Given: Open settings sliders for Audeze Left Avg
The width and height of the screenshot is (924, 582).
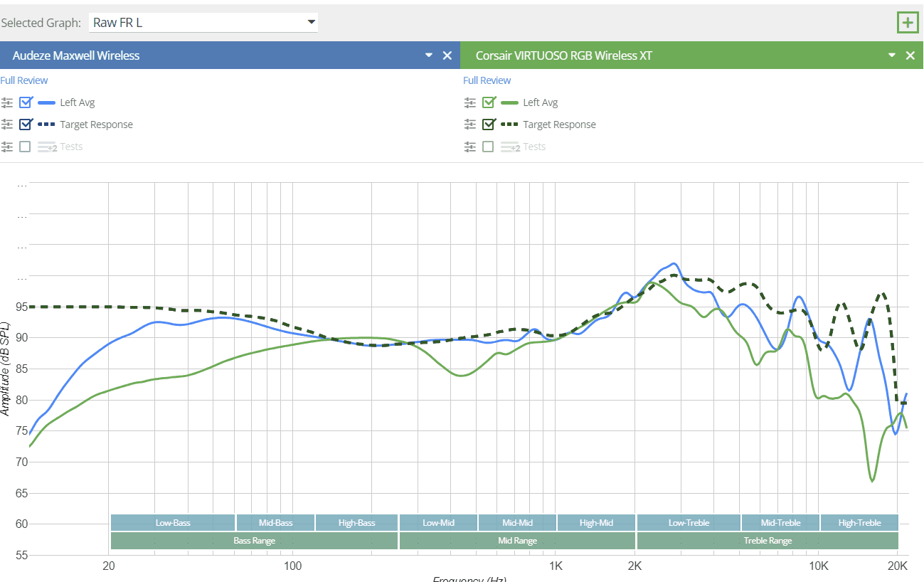Looking at the screenshot, I should click(x=7, y=102).
